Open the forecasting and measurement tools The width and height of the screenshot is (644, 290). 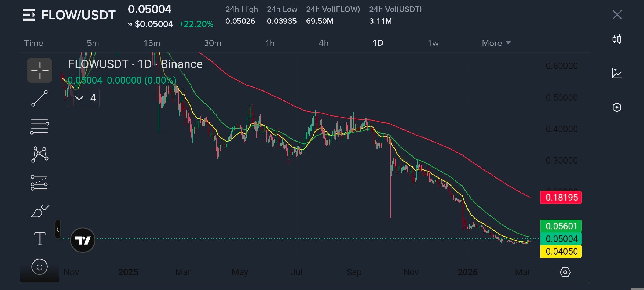pos(39,183)
